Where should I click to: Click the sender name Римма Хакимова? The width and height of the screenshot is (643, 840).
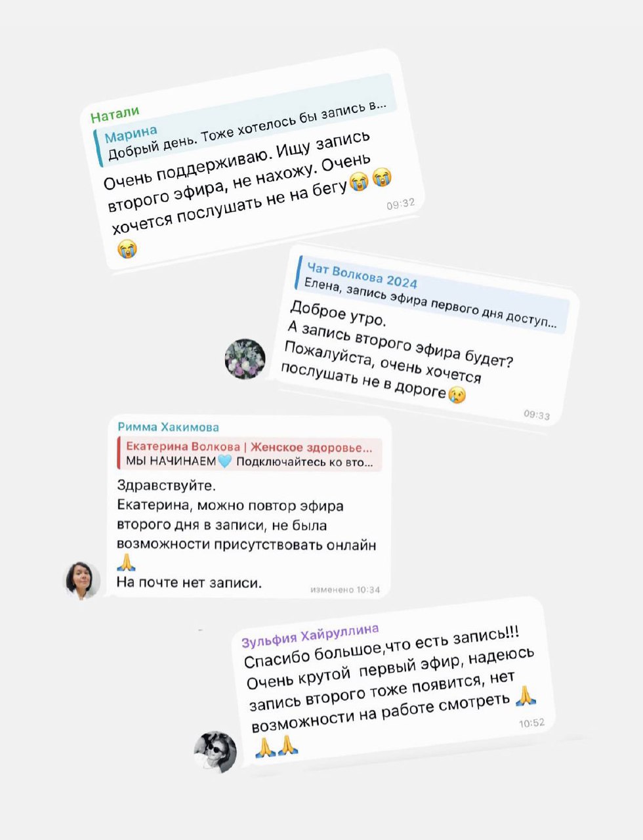click(169, 427)
